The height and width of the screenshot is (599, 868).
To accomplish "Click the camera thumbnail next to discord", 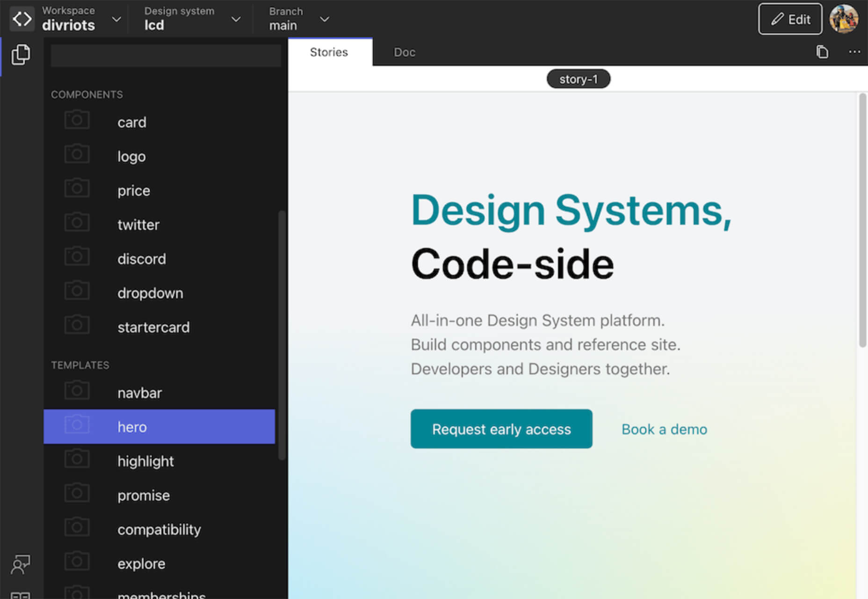I will [77, 256].
